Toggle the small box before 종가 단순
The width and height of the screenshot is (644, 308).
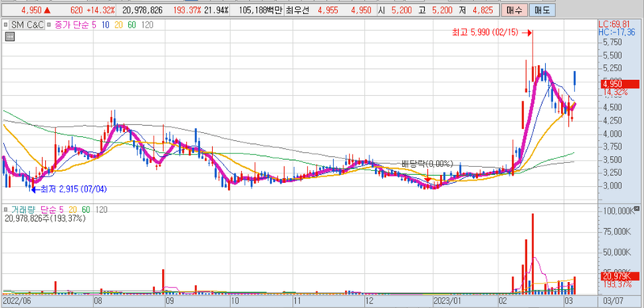point(48,25)
